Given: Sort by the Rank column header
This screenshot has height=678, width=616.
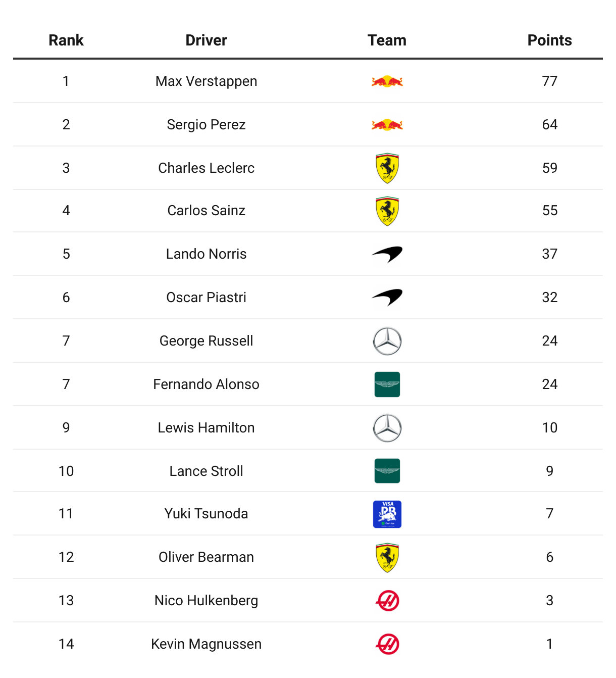Looking at the screenshot, I should pos(66,40).
